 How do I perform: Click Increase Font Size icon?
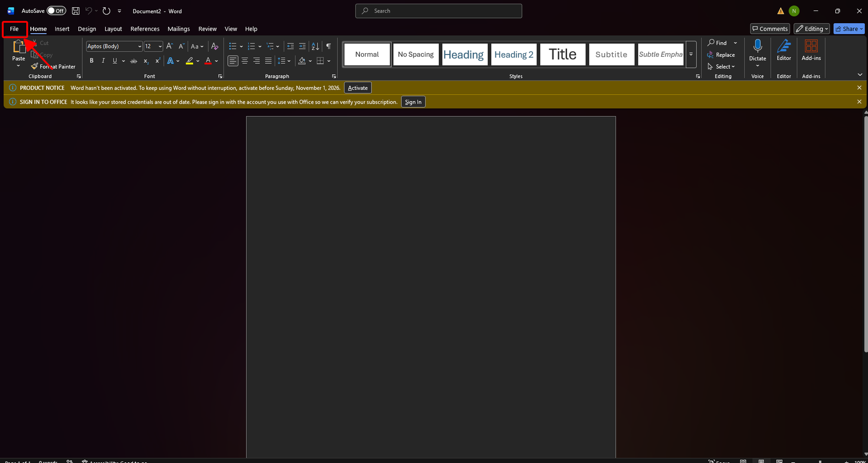169,46
